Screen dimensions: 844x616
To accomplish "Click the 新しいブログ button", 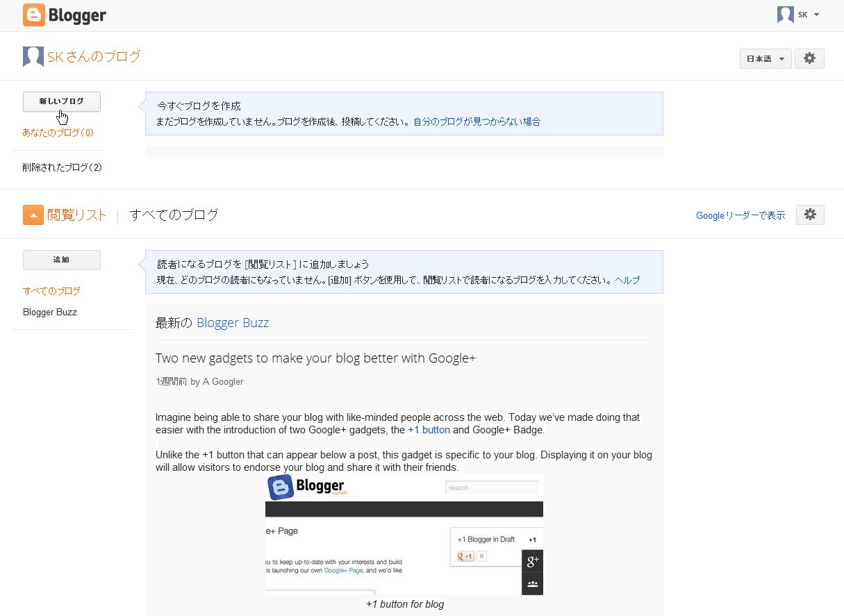I will pos(62,102).
